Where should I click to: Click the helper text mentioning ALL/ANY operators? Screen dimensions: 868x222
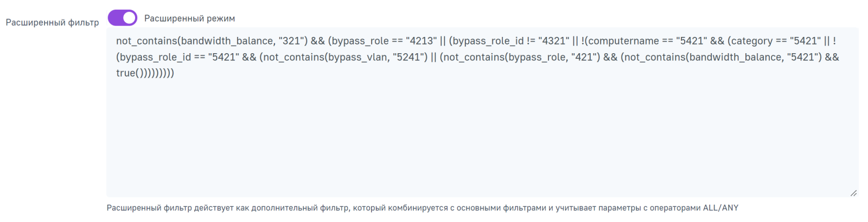tap(422, 208)
